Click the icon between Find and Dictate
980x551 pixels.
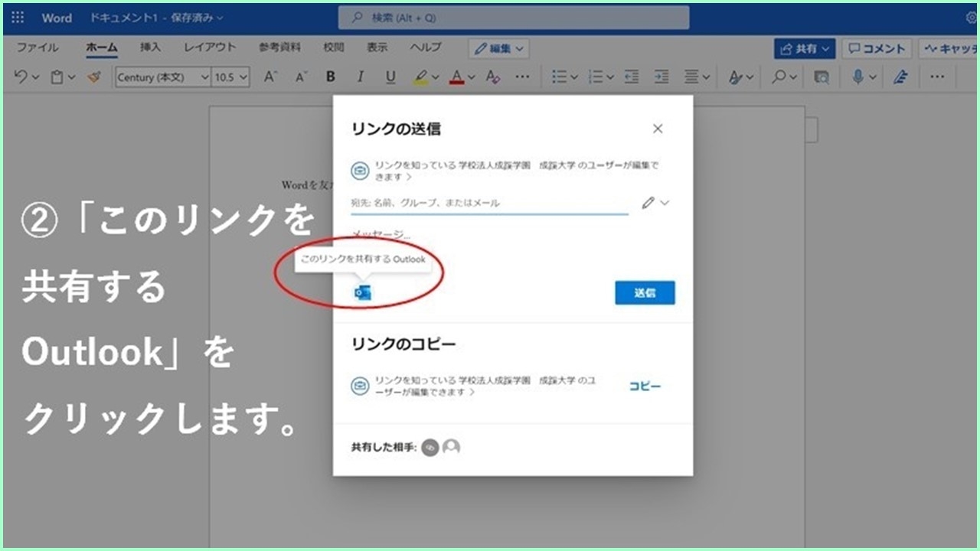point(822,77)
